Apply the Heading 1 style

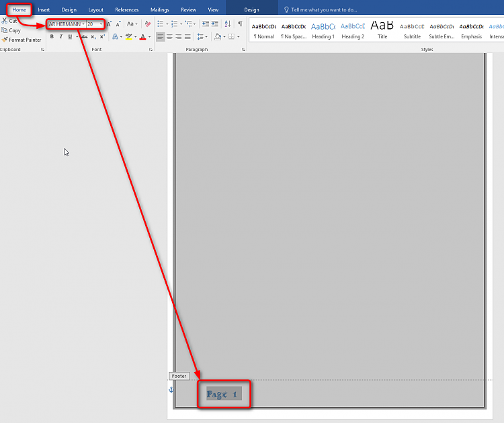click(x=323, y=31)
